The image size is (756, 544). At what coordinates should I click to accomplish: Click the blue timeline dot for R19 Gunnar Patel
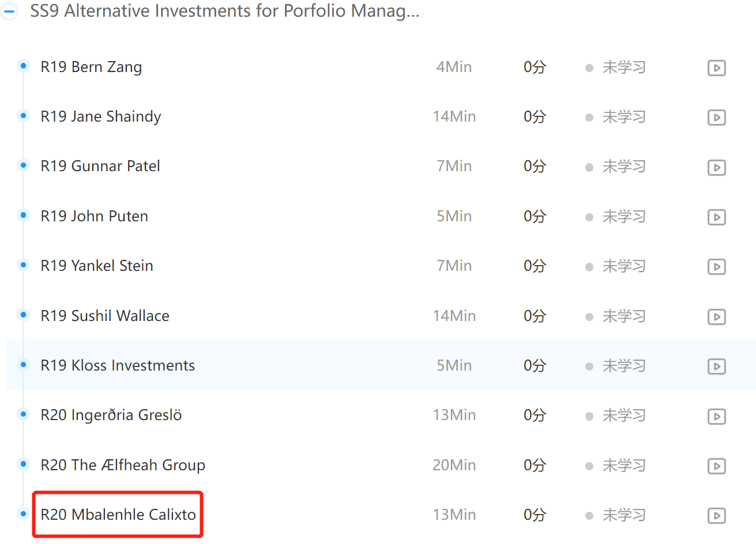tap(23, 165)
